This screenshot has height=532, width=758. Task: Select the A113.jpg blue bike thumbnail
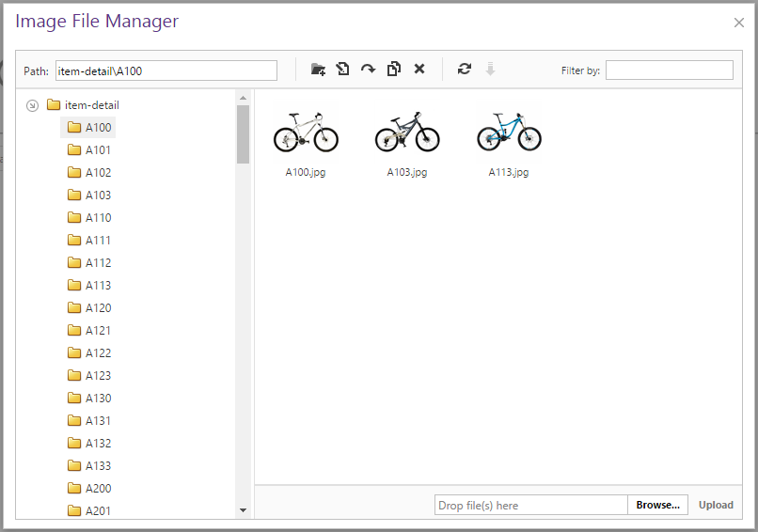click(509, 132)
